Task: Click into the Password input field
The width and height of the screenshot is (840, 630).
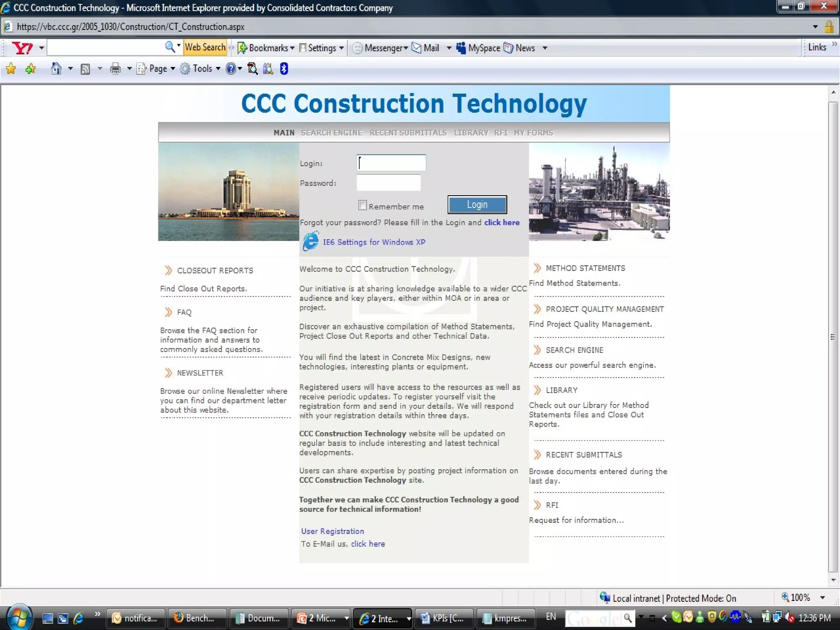Action: click(388, 183)
